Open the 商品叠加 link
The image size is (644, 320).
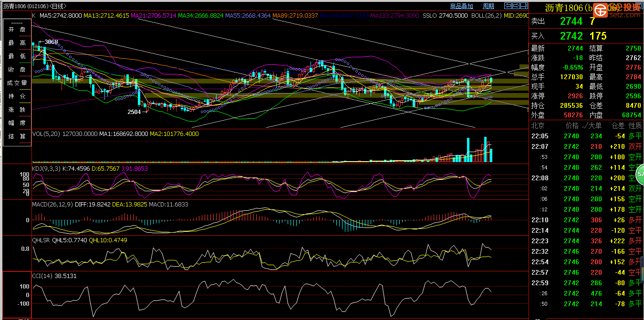[x=461, y=7]
